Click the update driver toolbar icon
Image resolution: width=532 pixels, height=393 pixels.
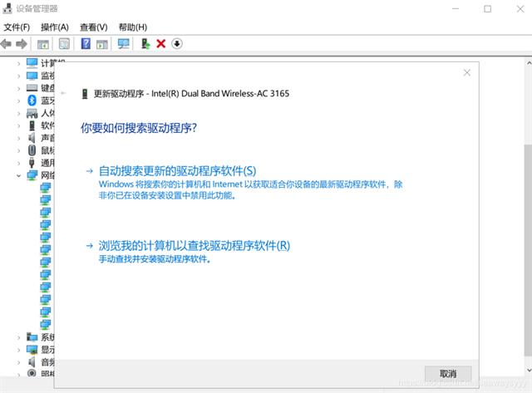(x=145, y=44)
